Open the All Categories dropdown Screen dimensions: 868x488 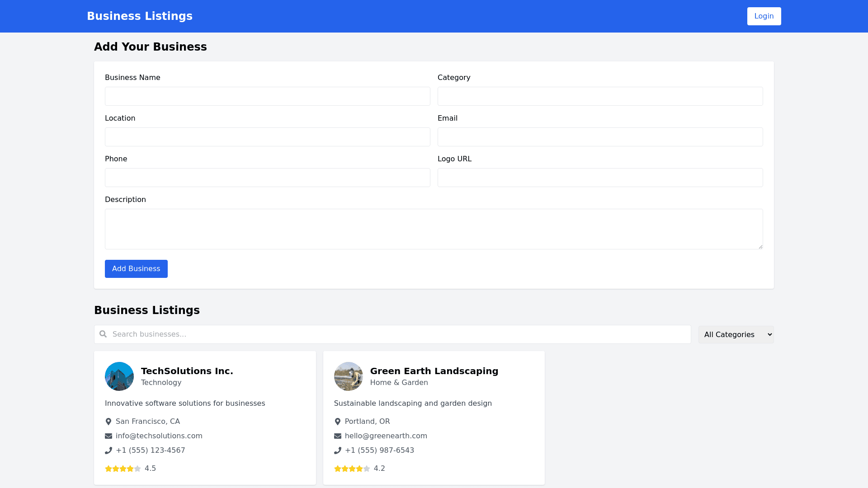736,334
